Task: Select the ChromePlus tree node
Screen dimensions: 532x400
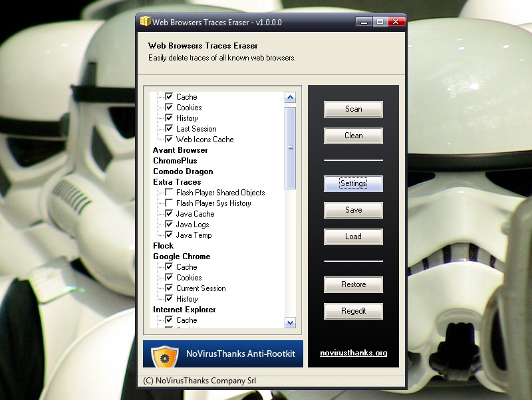Action: coord(175,160)
